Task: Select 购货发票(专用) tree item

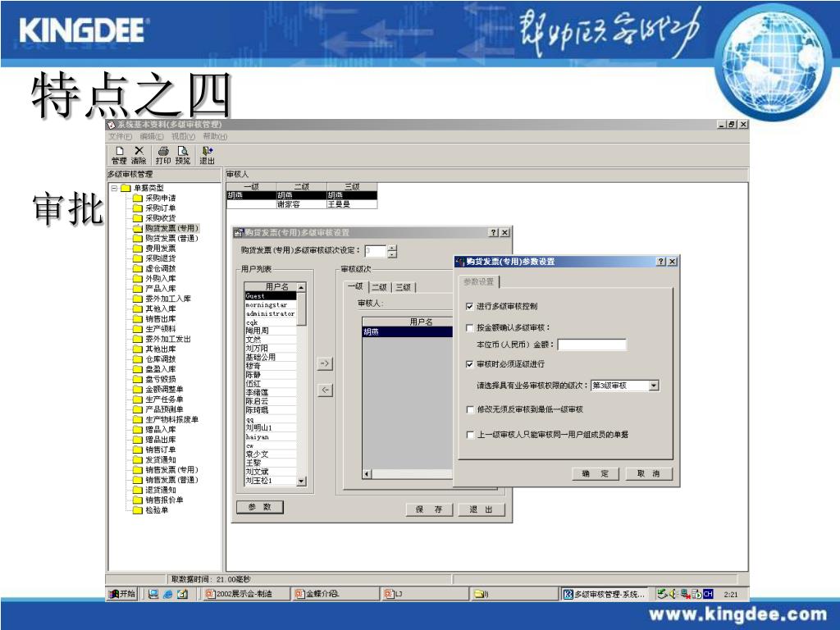Action: point(166,228)
